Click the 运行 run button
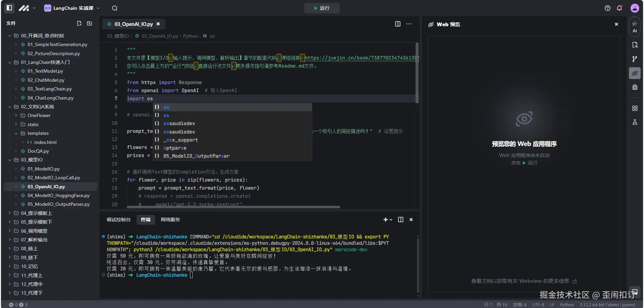This screenshot has width=644, height=308. 322,8
